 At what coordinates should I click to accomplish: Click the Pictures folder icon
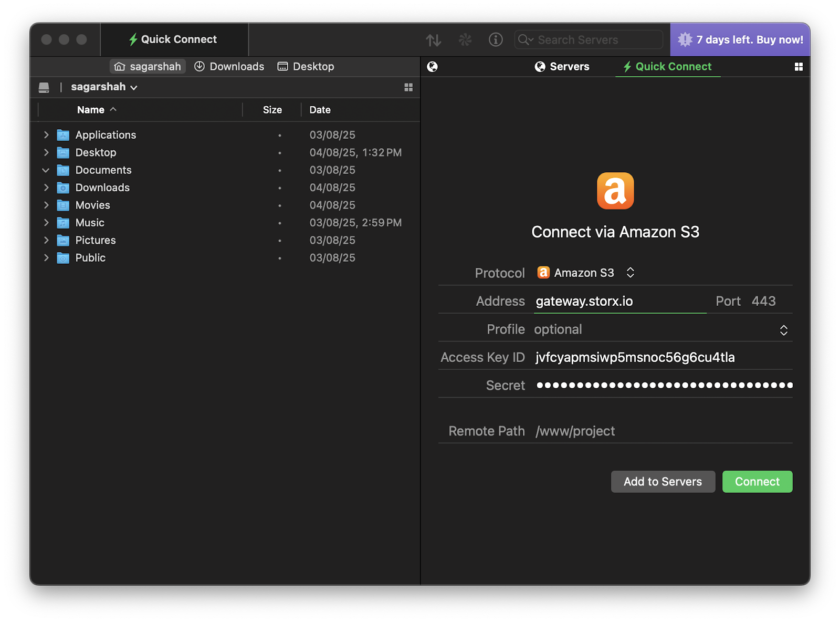tap(63, 241)
